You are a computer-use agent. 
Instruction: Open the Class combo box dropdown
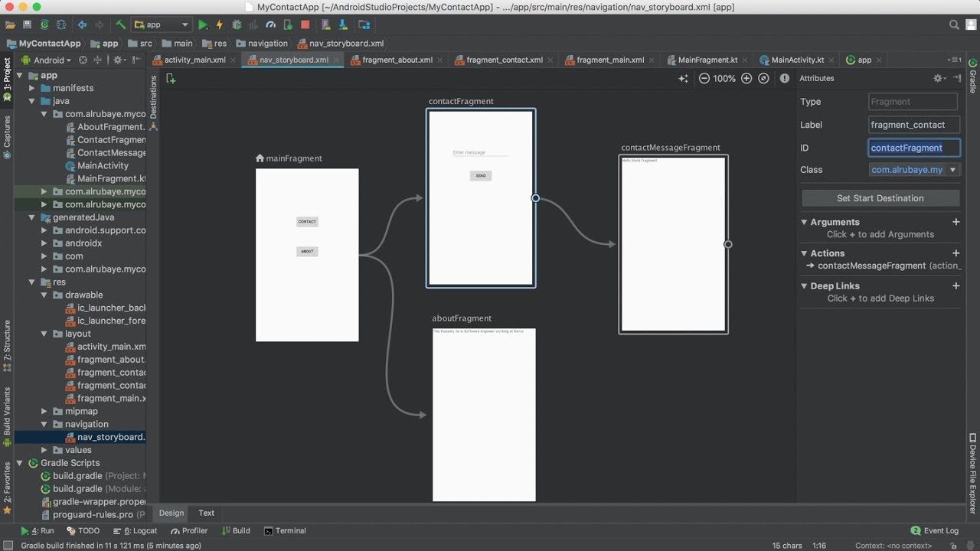[953, 170]
